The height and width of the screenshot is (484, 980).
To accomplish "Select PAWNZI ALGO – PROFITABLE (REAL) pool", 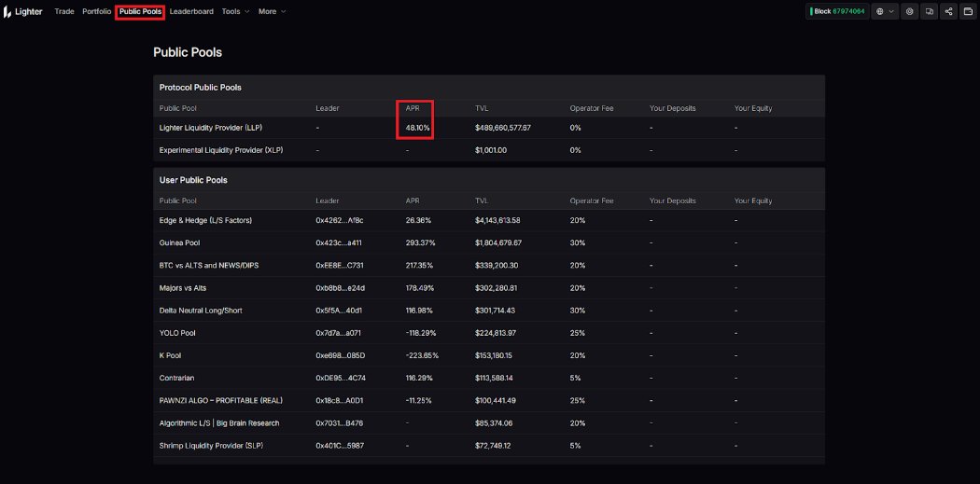I will click(x=489, y=400).
